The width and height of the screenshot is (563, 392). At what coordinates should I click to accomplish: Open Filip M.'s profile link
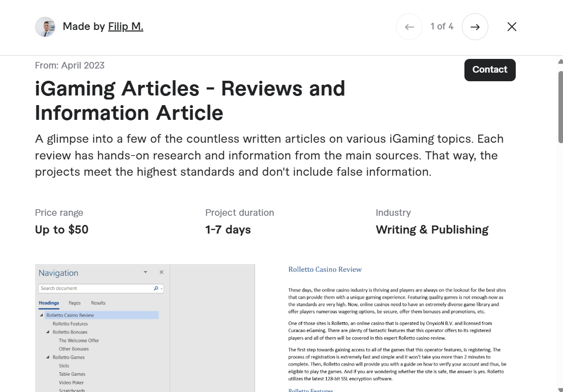(x=125, y=26)
